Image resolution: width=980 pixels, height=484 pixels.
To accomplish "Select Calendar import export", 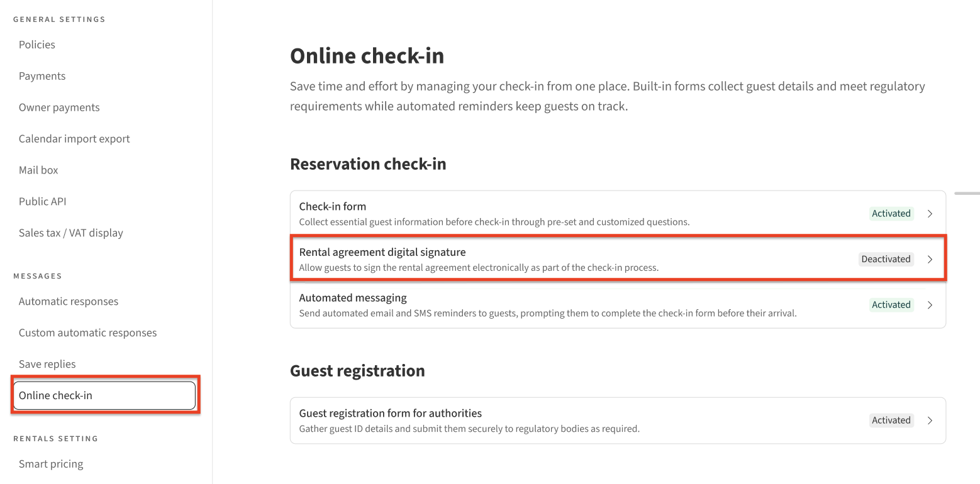I will click(74, 139).
